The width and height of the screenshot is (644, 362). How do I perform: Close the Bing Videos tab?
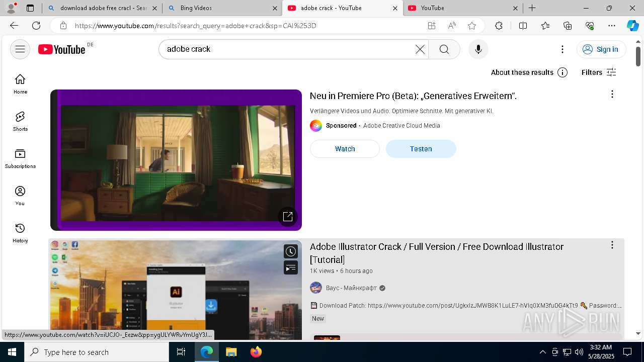(275, 8)
